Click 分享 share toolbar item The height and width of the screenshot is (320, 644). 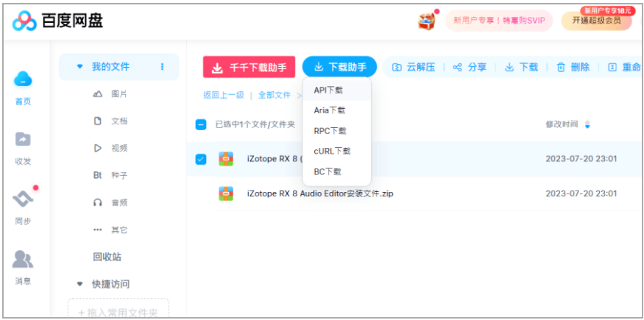tap(470, 67)
